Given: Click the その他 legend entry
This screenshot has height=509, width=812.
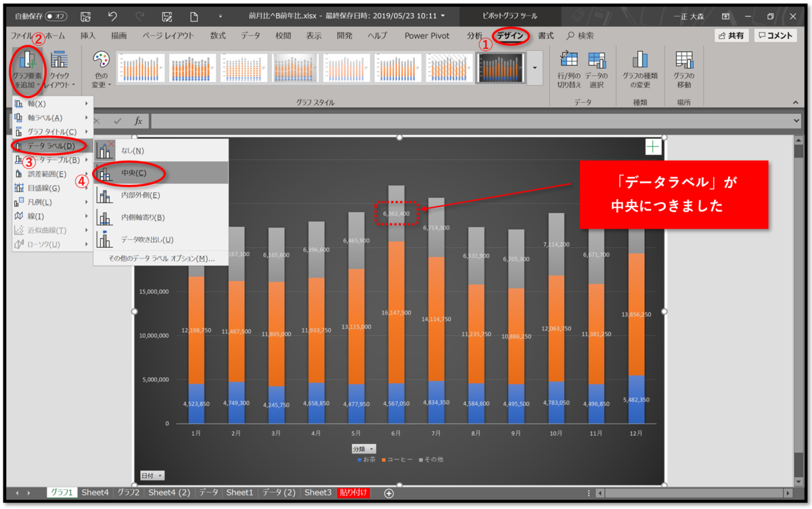Looking at the screenshot, I should 430,460.
